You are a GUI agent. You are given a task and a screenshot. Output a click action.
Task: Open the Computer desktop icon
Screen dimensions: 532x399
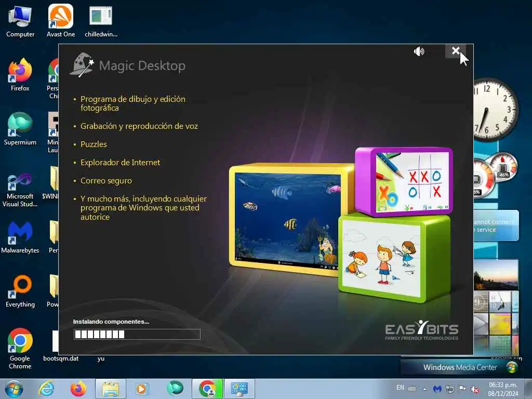20,21
